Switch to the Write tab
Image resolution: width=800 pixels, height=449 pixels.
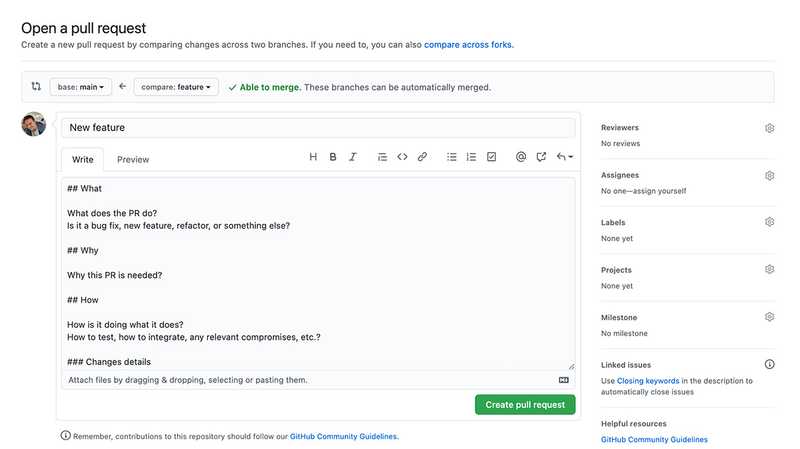coord(83,160)
